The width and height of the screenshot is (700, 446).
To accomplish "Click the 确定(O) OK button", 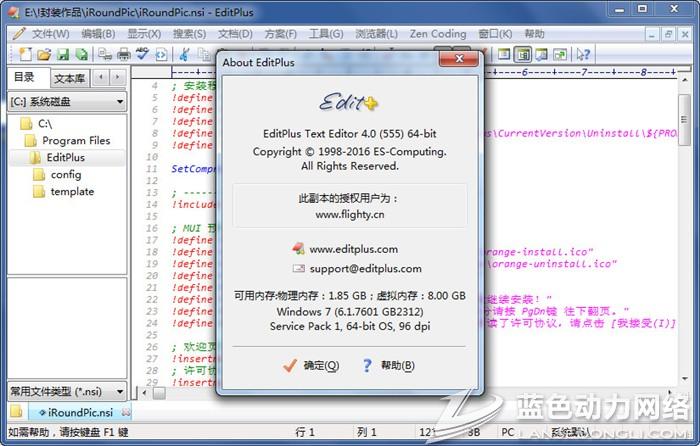I will click(312, 366).
